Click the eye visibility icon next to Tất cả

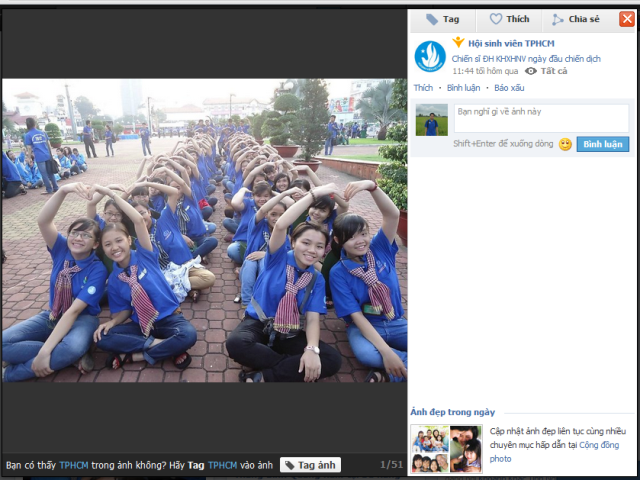tap(530, 71)
